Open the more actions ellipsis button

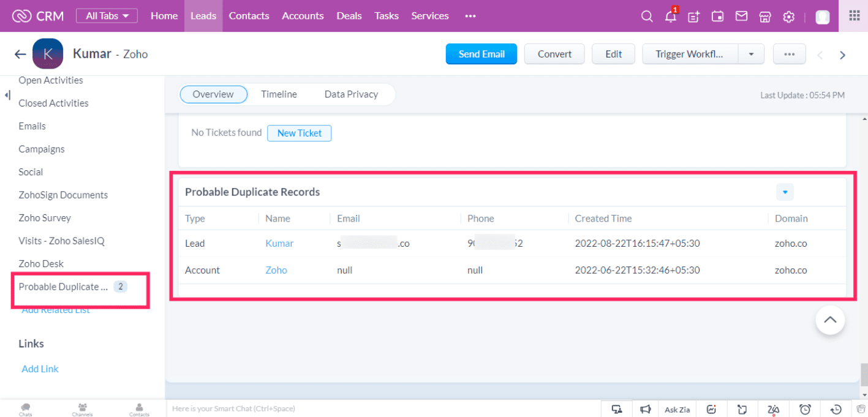[x=789, y=54]
